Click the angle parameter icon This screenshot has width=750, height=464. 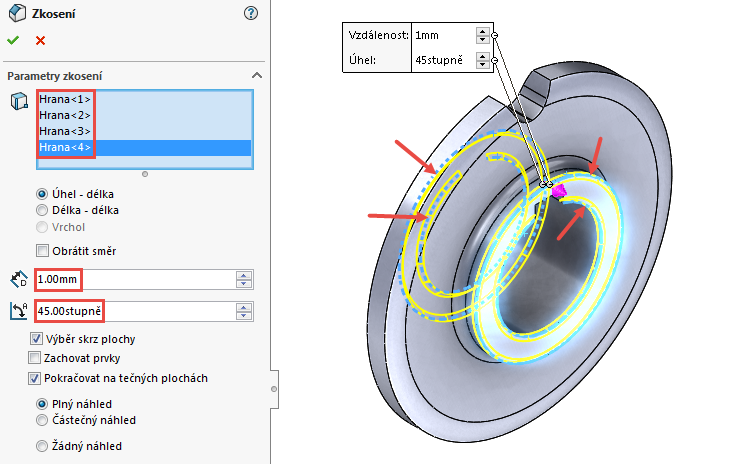[19, 311]
